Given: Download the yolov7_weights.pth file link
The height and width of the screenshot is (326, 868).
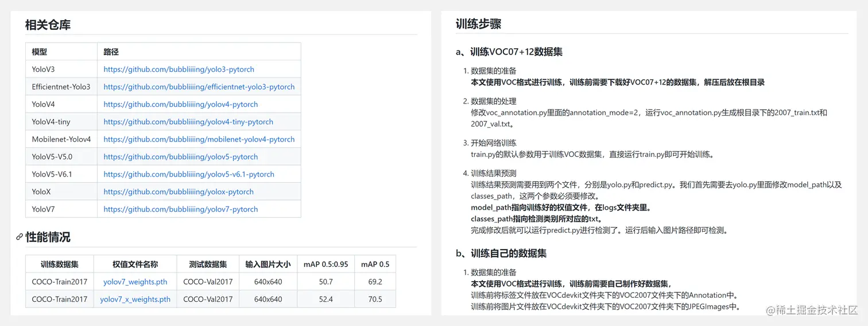Looking at the screenshot, I should coord(135,282).
